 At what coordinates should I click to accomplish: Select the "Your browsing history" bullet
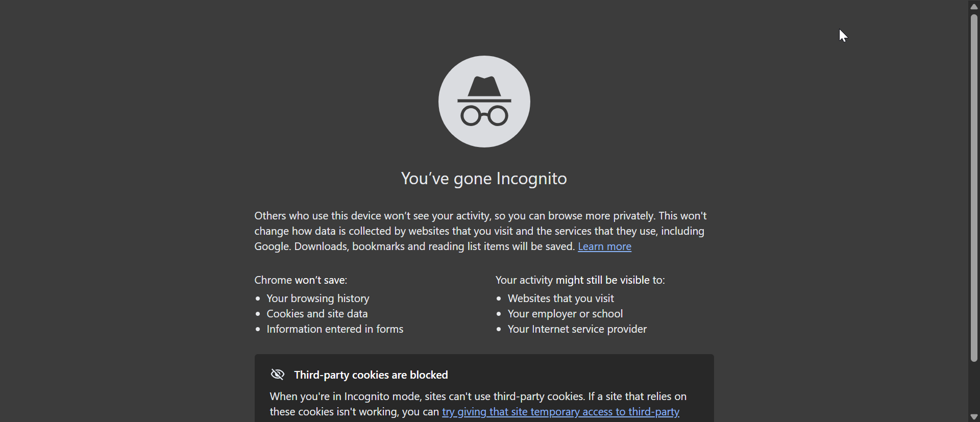click(317, 299)
